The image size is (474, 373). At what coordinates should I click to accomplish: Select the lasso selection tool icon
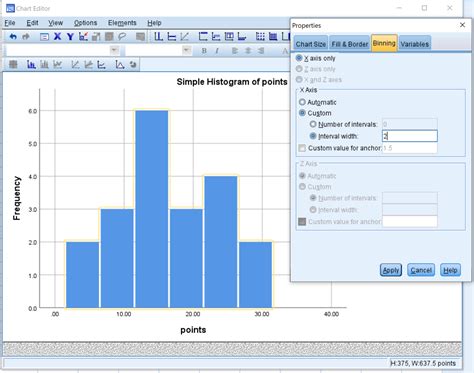tap(122, 36)
